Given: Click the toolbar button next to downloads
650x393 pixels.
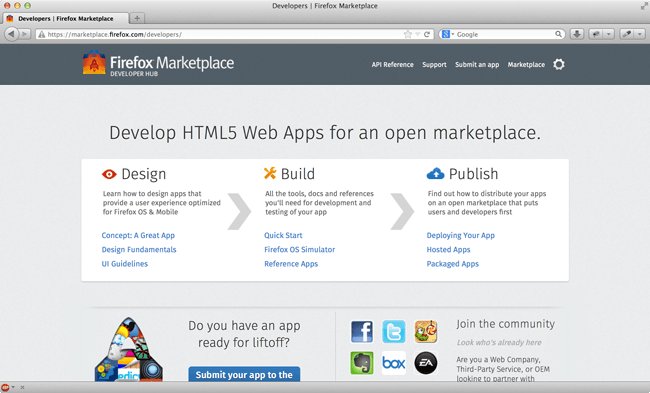Looking at the screenshot, I should click(x=596, y=34).
